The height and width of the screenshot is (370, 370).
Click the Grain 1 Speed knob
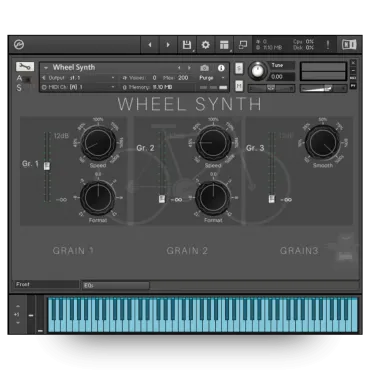98,143
